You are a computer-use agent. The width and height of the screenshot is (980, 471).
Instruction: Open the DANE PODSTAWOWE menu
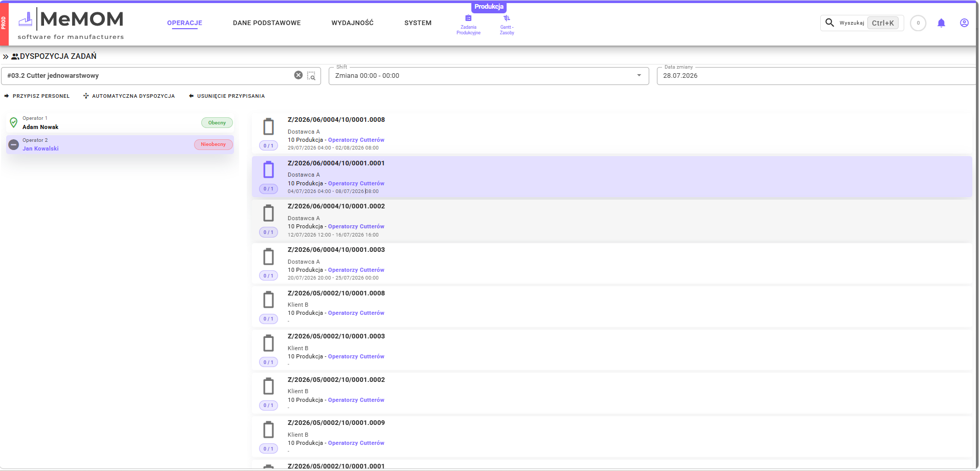267,23
